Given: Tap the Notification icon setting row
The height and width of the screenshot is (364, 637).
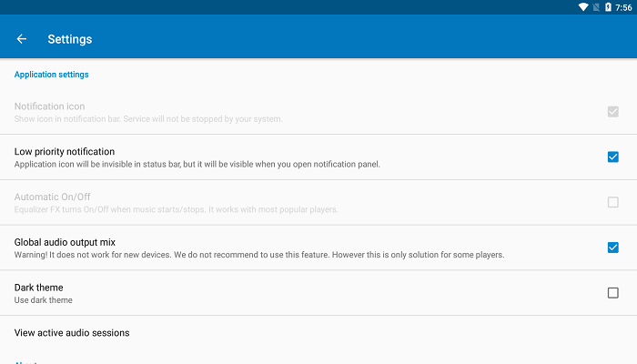Looking at the screenshot, I should [x=273, y=112].
